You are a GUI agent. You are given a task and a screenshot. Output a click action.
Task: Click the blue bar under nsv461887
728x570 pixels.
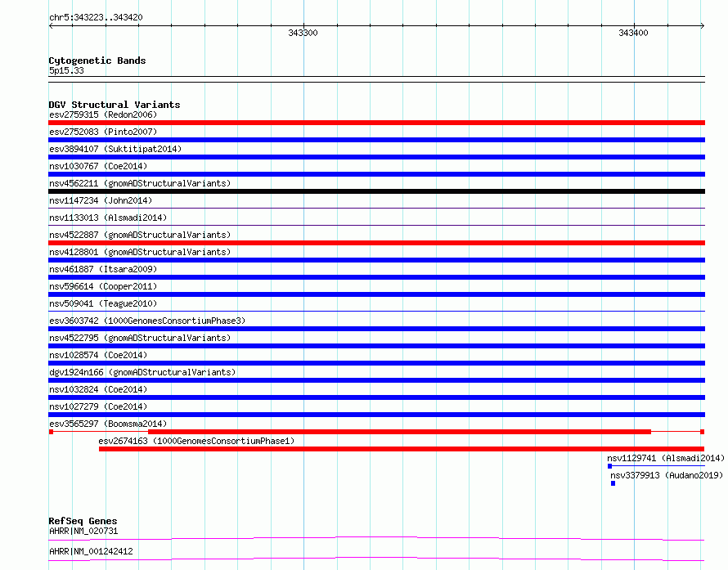coord(376,277)
